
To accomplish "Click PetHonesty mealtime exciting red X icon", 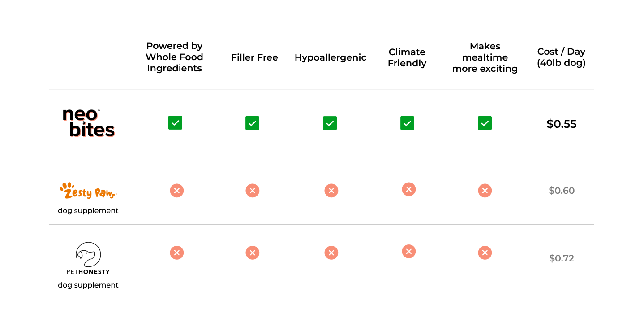I will (485, 253).
